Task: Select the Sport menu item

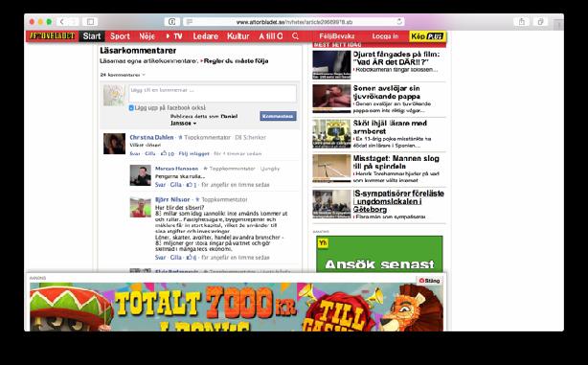Action: [x=120, y=36]
